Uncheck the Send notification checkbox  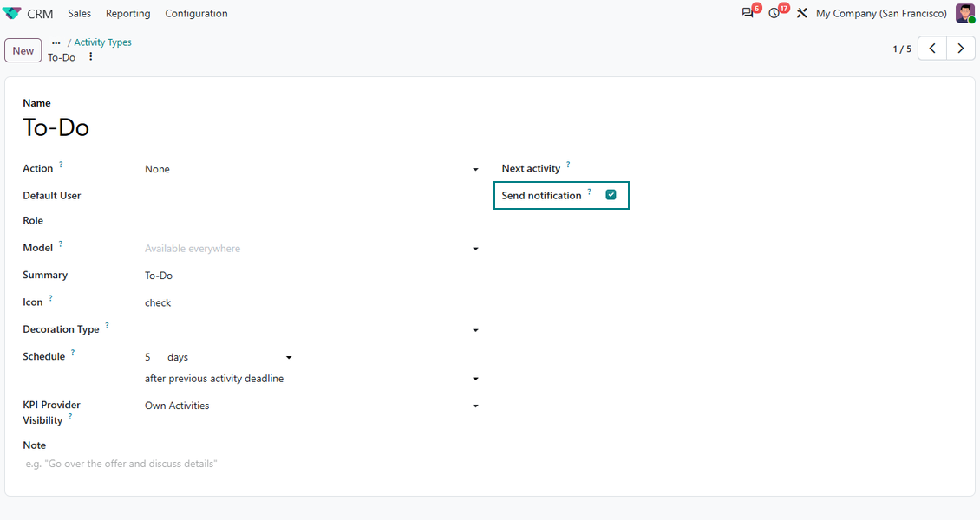point(611,195)
